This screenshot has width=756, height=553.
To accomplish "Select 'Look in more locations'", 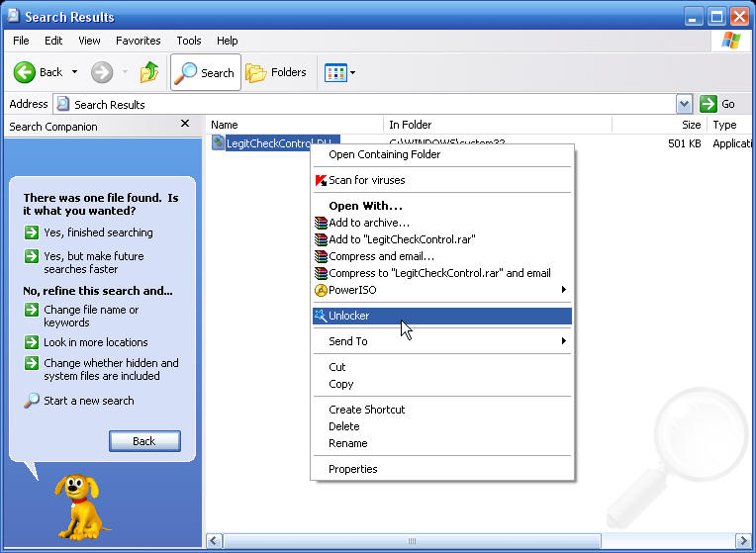I will pyautogui.click(x=95, y=342).
